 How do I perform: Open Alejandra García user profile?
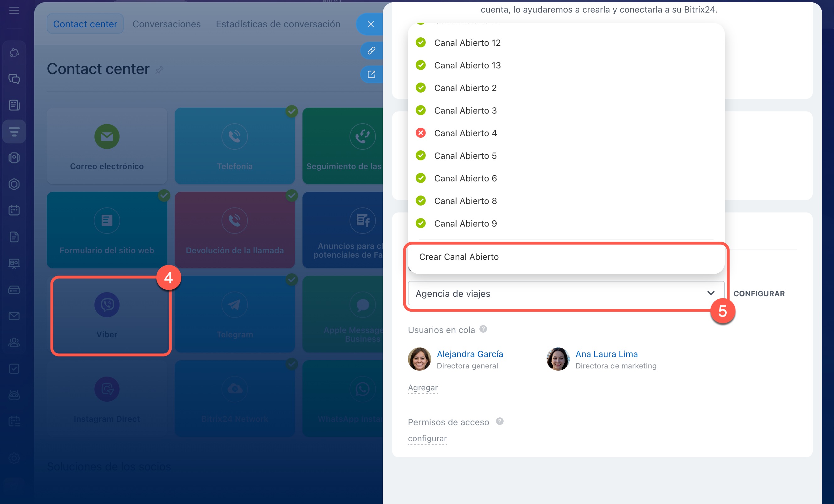(x=469, y=354)
